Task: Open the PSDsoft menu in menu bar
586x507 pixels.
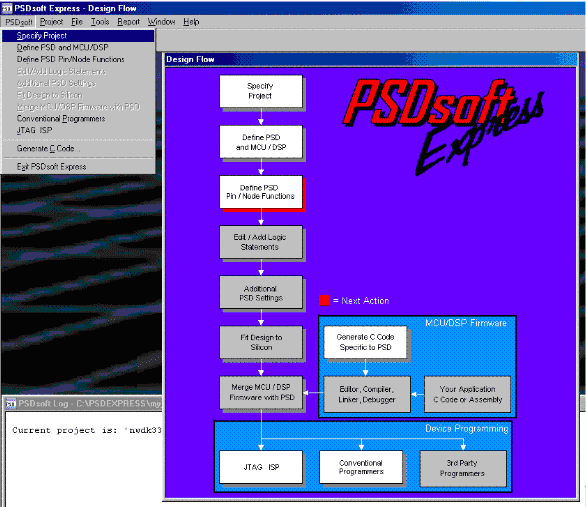Action: coord(19,22)
